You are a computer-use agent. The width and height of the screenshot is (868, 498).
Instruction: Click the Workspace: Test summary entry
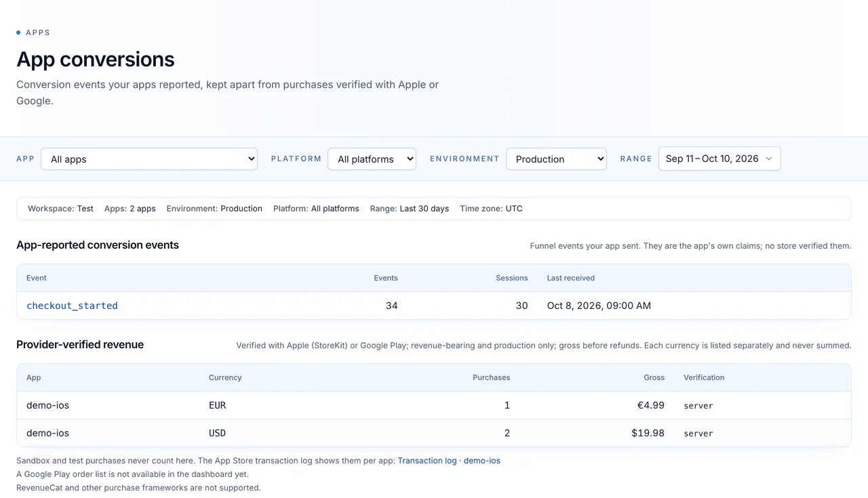[x=60, y=209]
